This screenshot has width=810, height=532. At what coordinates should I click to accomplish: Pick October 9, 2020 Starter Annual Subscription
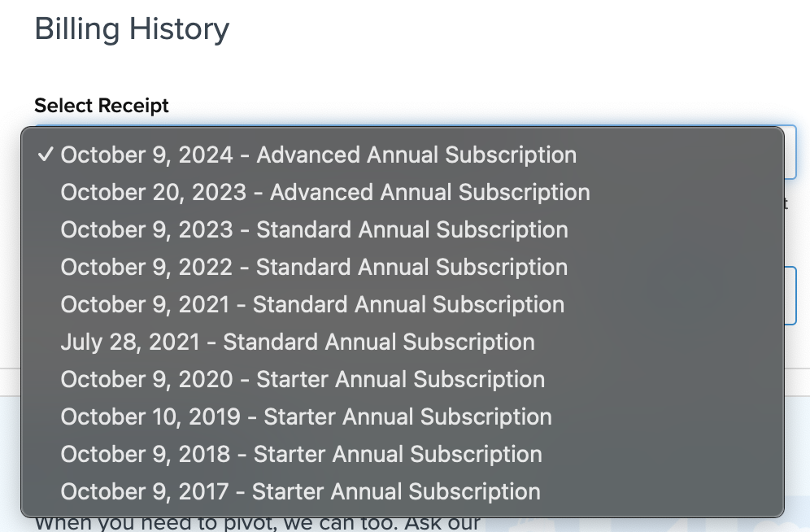(x=303, y=379)
